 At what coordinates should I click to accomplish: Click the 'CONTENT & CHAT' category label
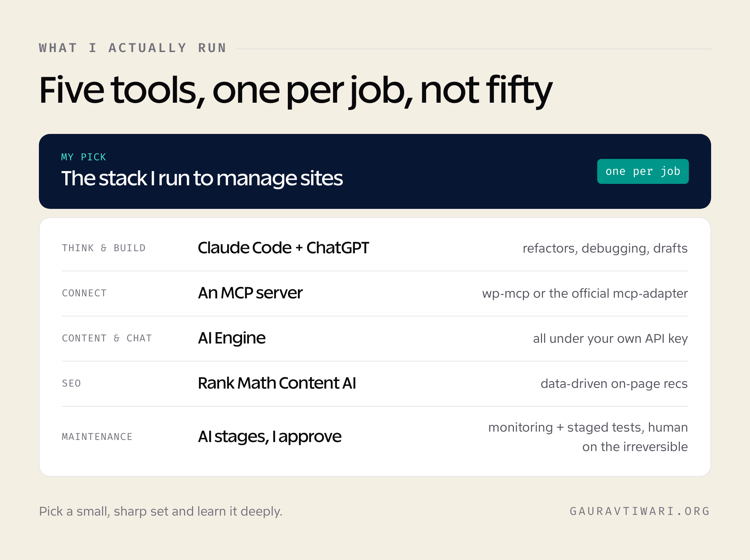tap(107, 338)
